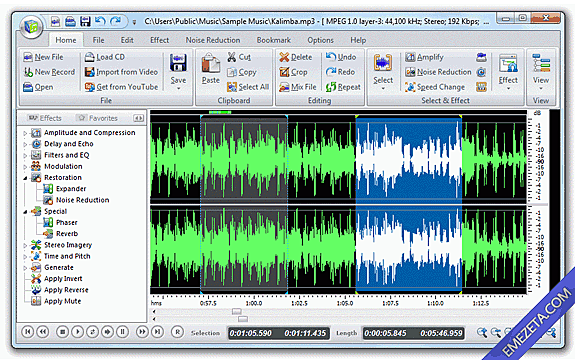
Task: Click quick access redo arrow
Action: 116,21
